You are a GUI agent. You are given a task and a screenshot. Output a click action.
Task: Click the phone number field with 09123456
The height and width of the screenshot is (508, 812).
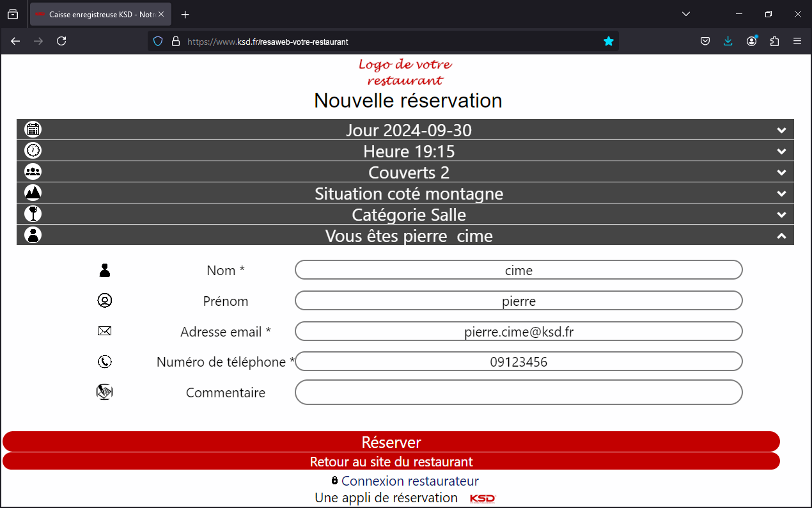[519, 361]
